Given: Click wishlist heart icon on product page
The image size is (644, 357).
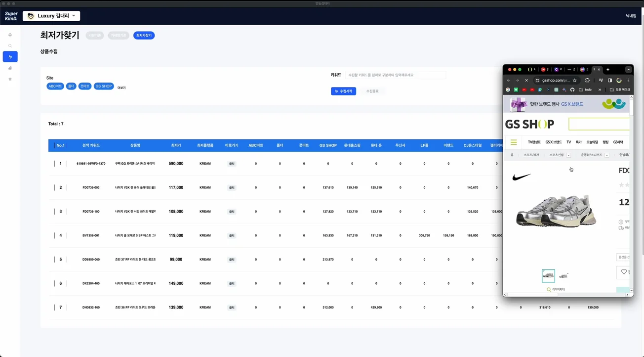Looking at the screenshot, I should 624,272.
